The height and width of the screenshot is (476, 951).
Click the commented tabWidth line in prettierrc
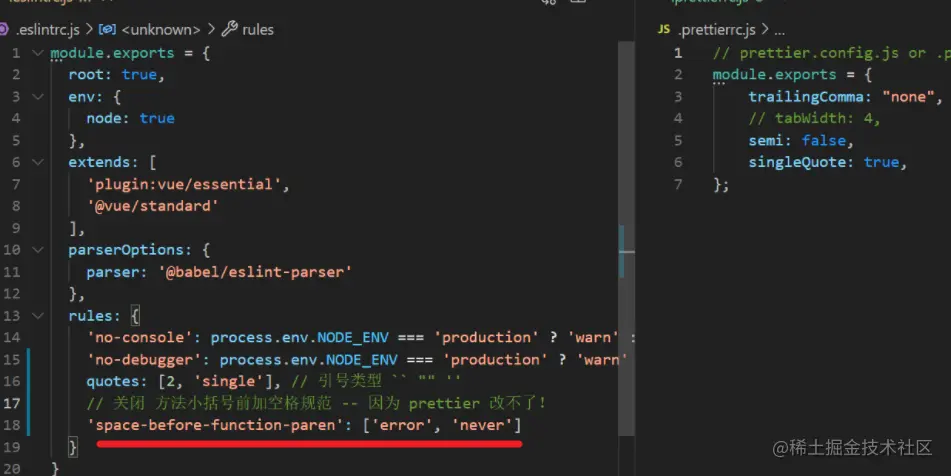click(x=814, y=119)
